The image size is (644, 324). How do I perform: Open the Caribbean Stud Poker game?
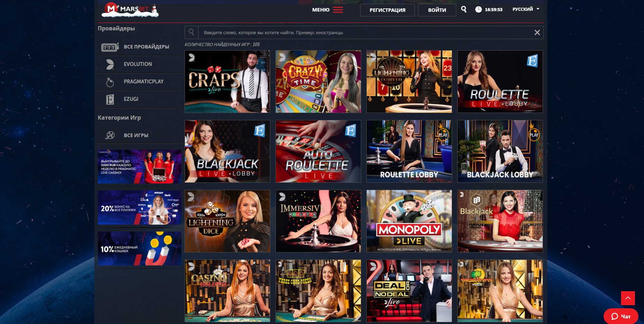[x=500, y=291]
